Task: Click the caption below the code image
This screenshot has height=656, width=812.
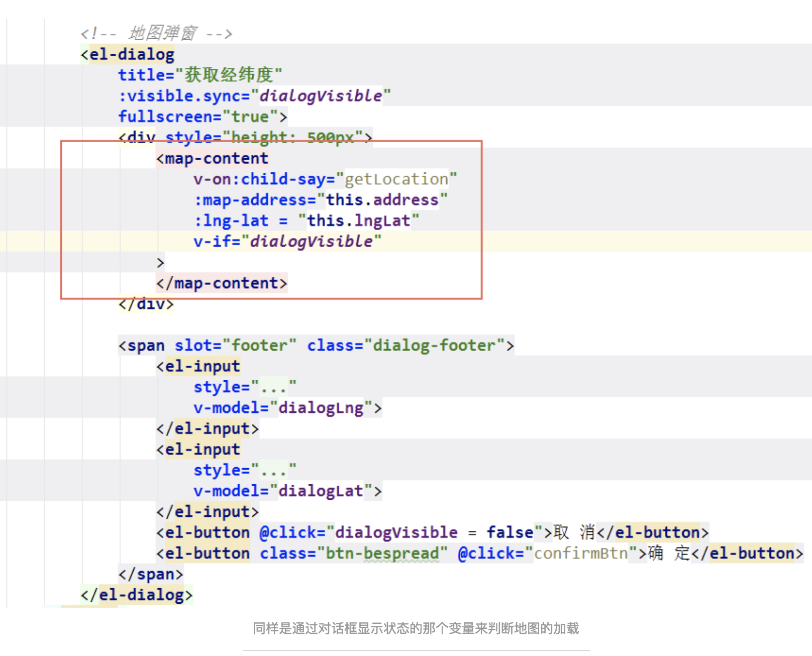Action: point(416,628)
